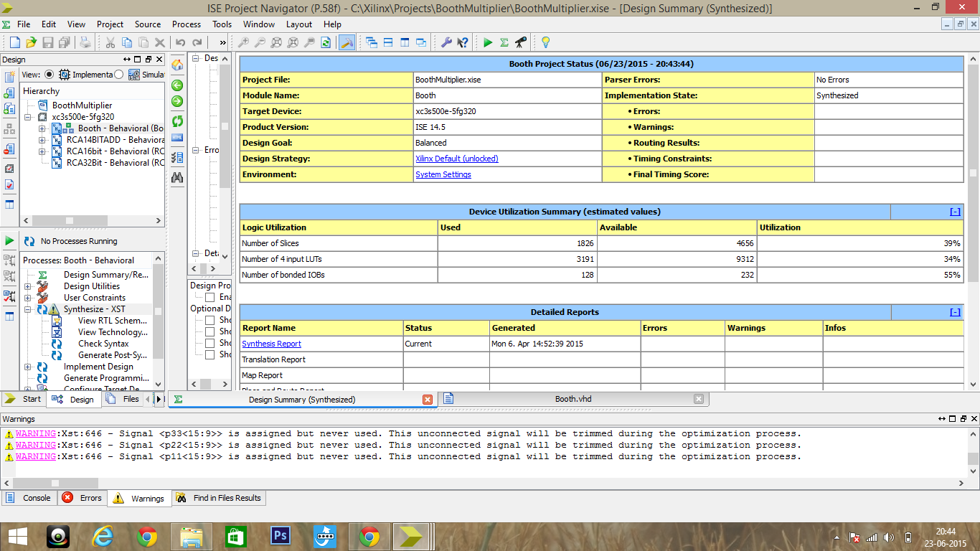The height and width of the screenshot is (551, 980).
Task: Click the Print icon in the toolbar
Action: [85, 42]
